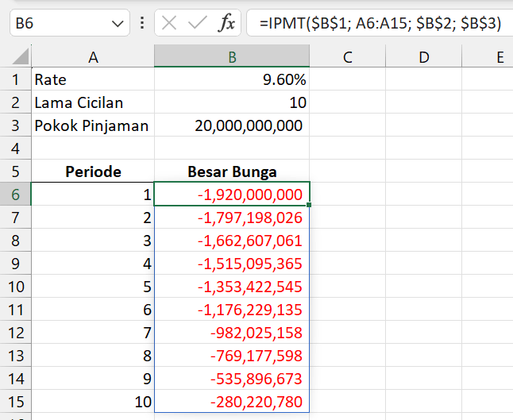513x420 pixels.
Task: Click the cell with -280,220,780
Action: pyautogui.click(x=232, y=402)
